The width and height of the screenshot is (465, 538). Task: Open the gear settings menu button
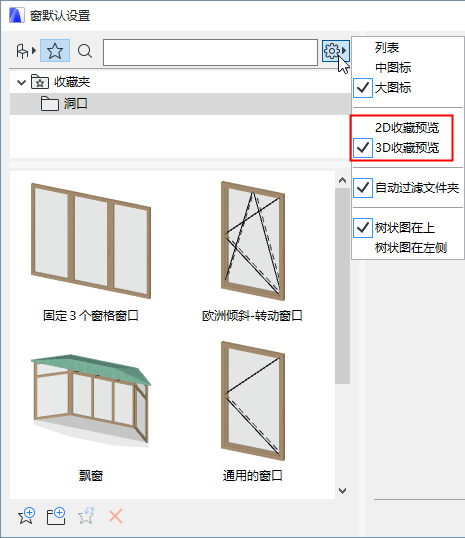[335, 51]
